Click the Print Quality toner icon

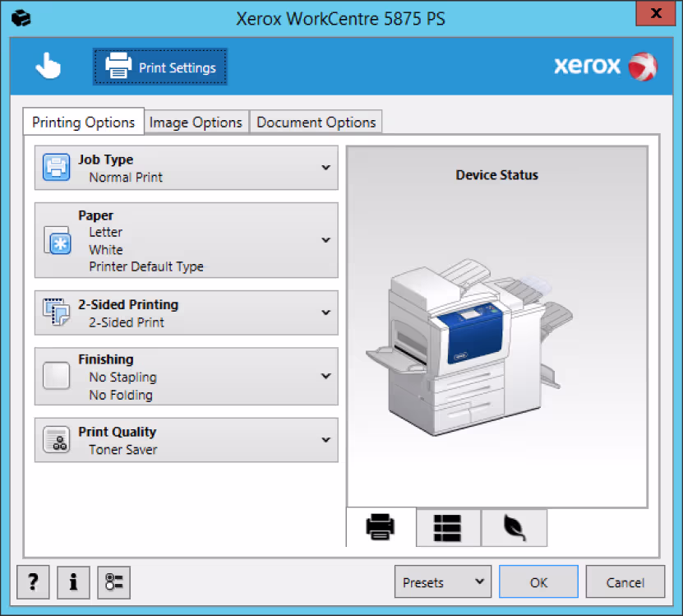(x=56, y=439)
